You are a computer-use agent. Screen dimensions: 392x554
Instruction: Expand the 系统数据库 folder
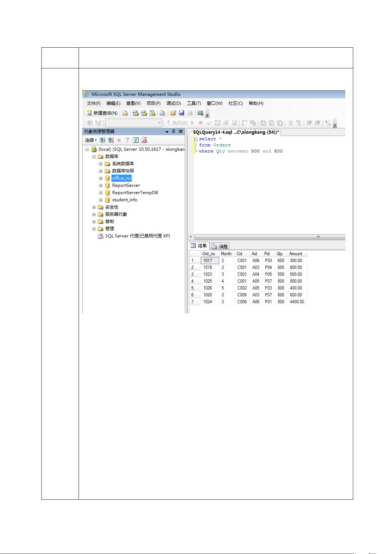coord(101,164)
